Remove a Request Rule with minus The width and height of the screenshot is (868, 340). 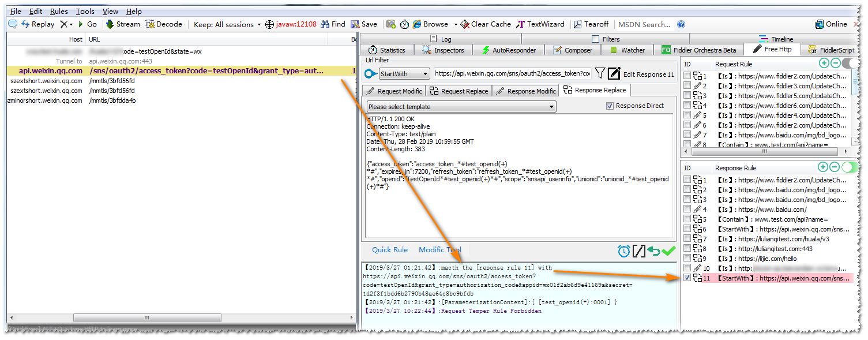pos(835,63)
